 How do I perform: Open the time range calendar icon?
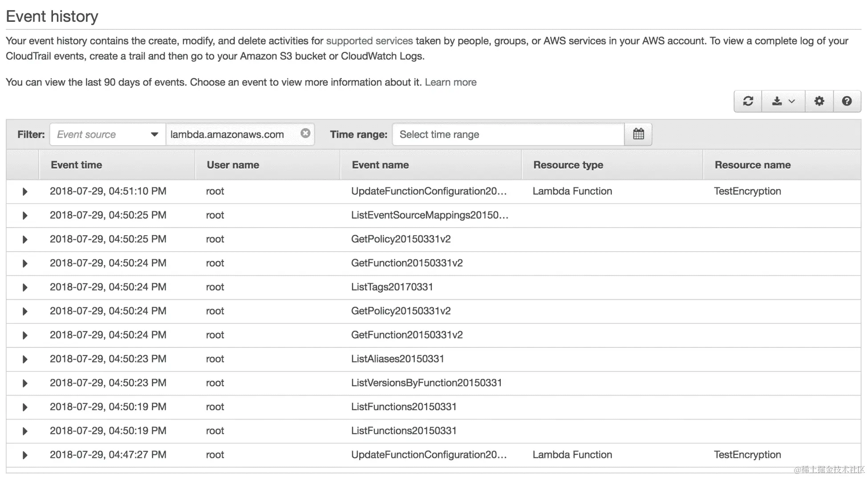tap(638, 134)
